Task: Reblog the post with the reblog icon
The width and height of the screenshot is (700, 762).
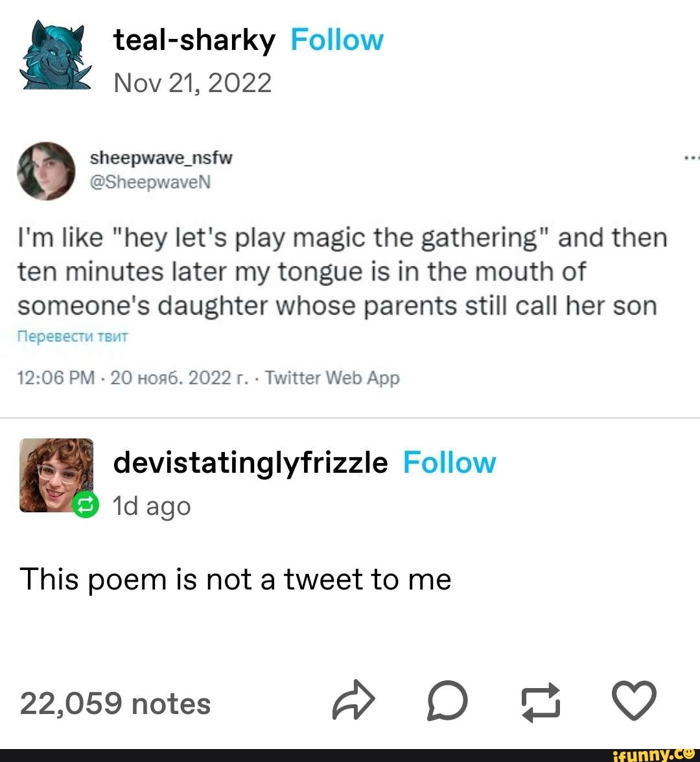Action: 541,702
